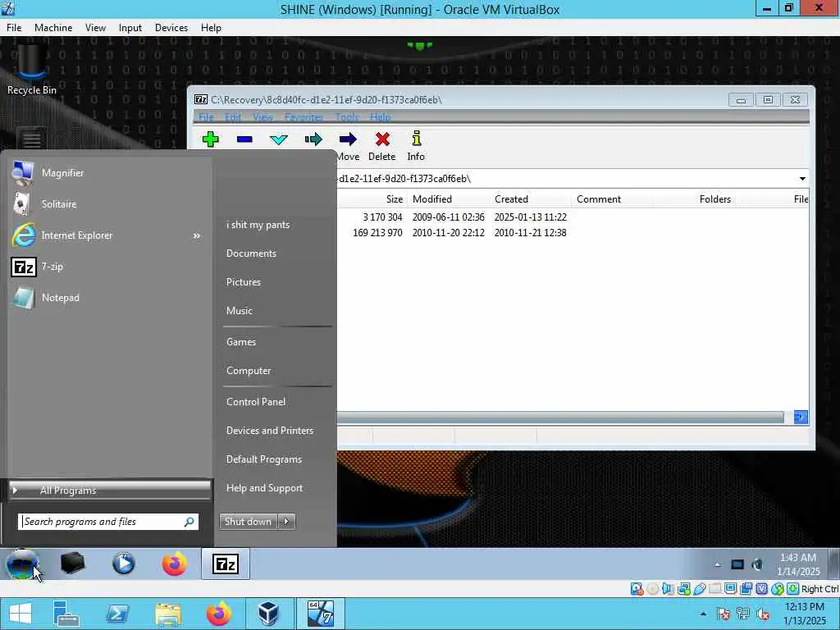
Task: Open Documents from the Start menu
Action: point(251,253)
